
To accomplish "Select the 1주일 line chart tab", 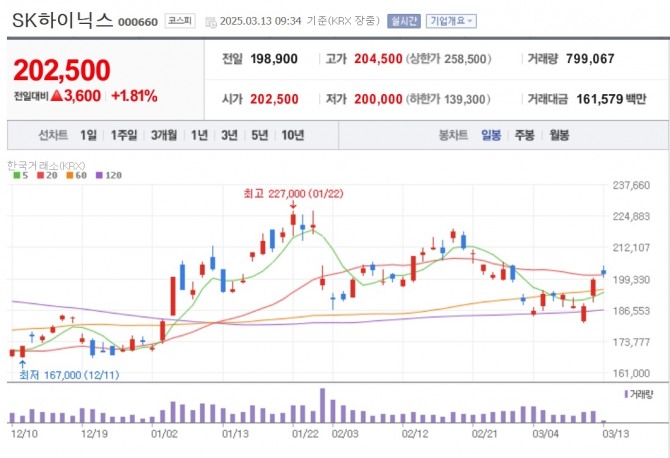I will (124, 135).
